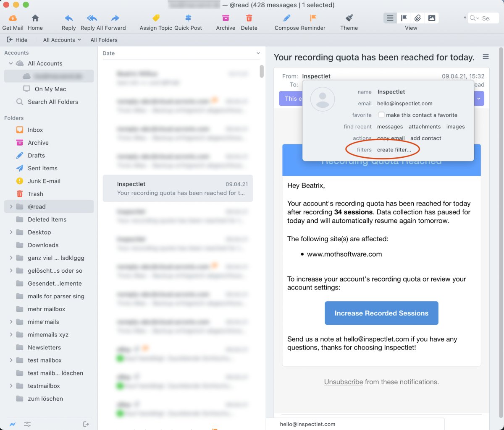
Task: Open the Trash folder
Action: pos(35,194)
